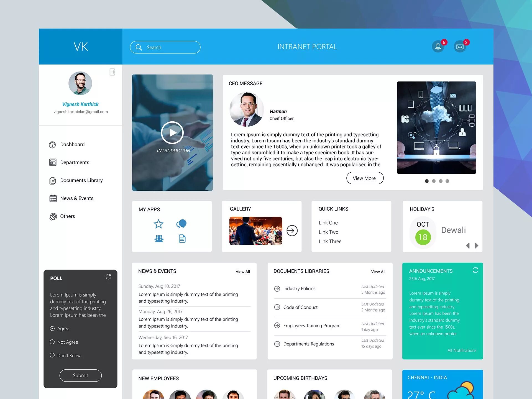Submit the poll response
This screenshot has height=399, width=532.
click(x=80, y=375)
